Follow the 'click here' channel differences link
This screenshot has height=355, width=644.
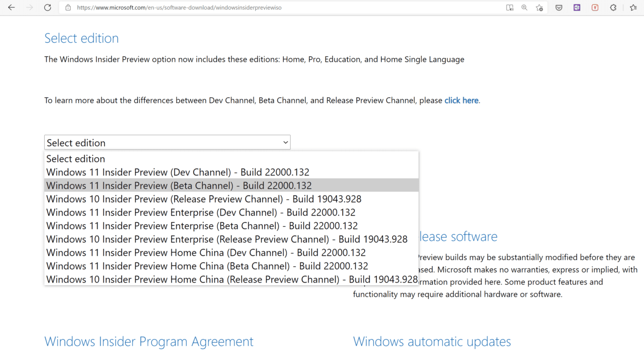461,101
